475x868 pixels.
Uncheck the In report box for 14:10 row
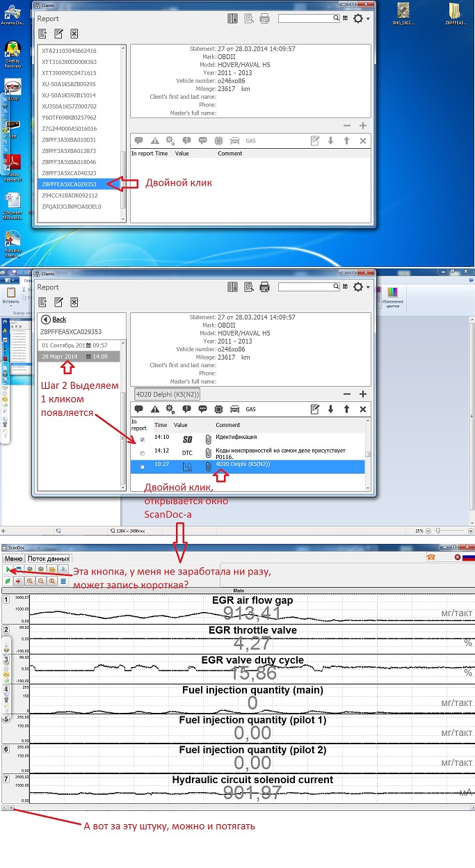[x=143, y=440]
